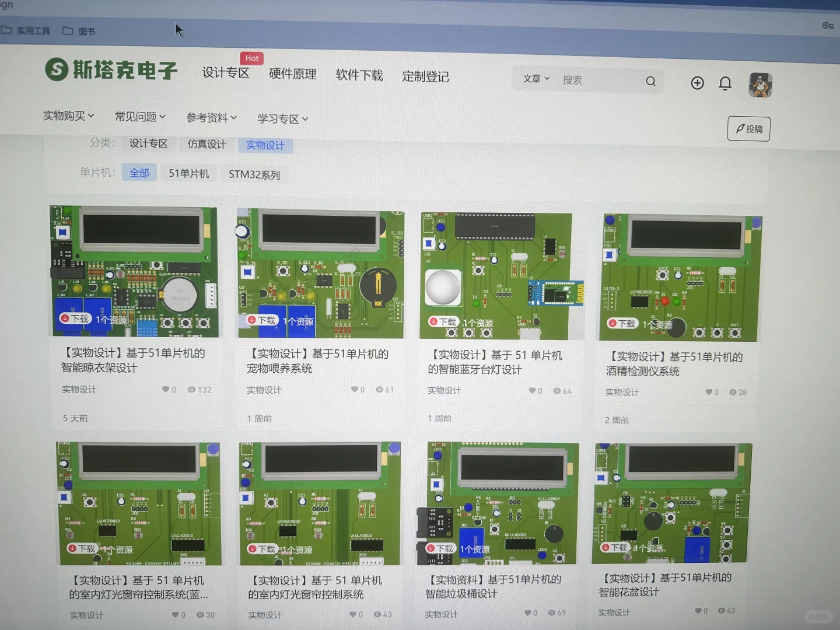840x630 pixels.
Task: Click 下载 badge on 酒精检测仪系统 image
Action: tap(622, 323)
